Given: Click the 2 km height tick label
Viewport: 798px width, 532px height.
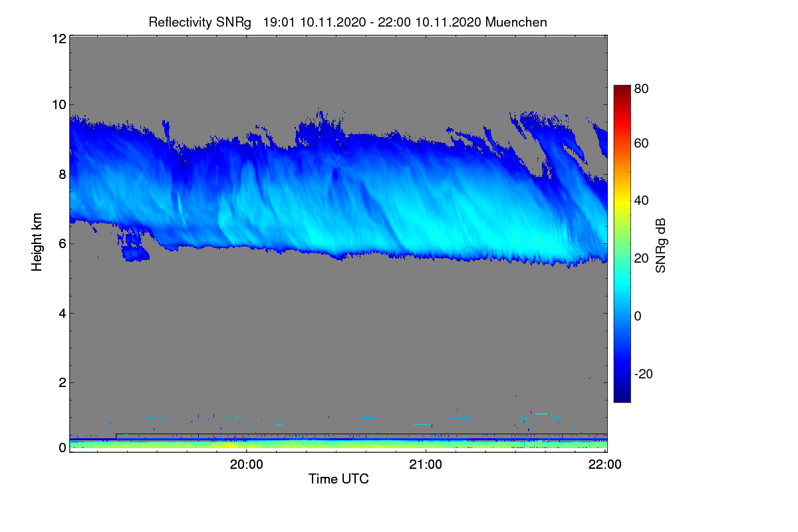Looking at the screenshot, I should [x=62, y=382].
